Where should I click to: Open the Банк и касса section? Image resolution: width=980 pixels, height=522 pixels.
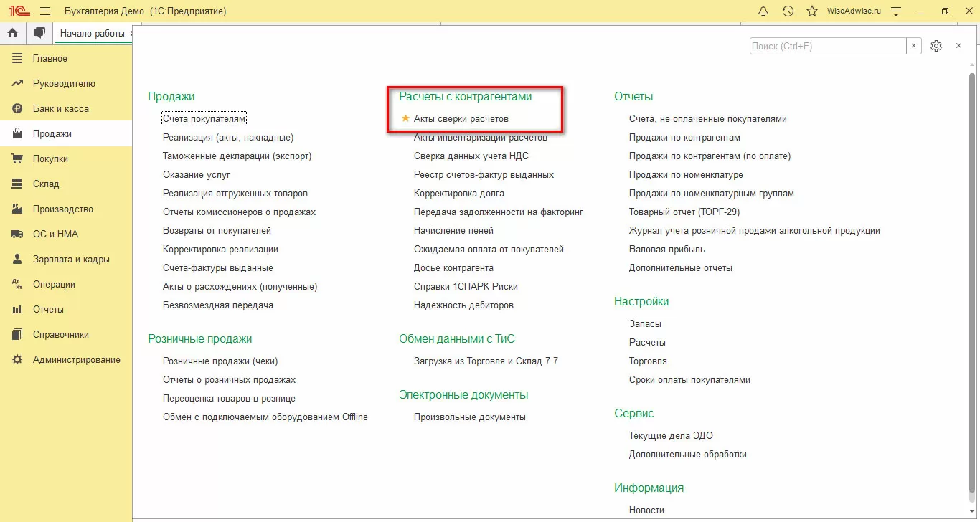(x=66, y=108)
